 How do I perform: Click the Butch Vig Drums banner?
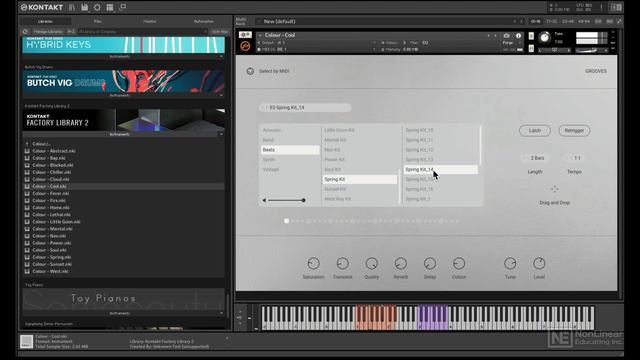coord(123,81)
